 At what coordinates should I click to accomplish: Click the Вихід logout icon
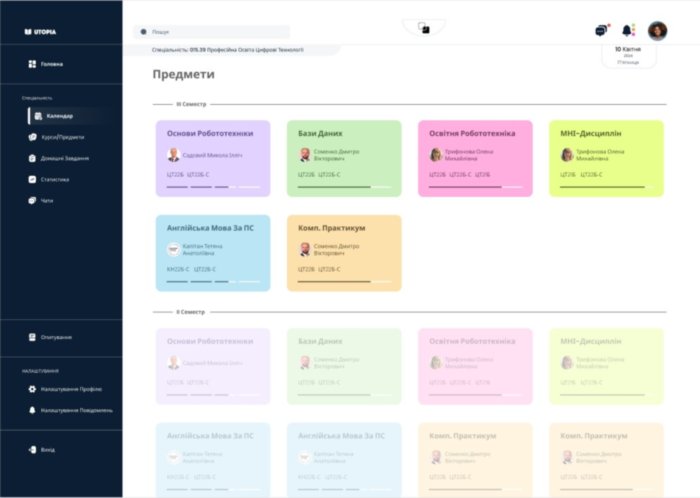(x=32, y=449)
